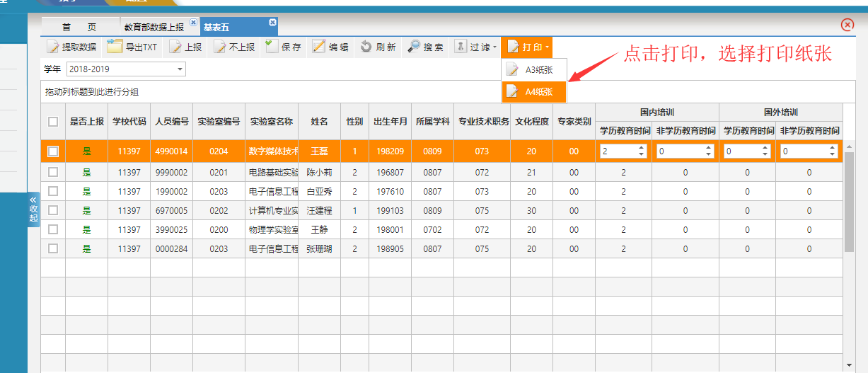This screenshot has height=373, width=868.
Task: Toggle the select-all header checkbox
Action: (x=53, y=122)
